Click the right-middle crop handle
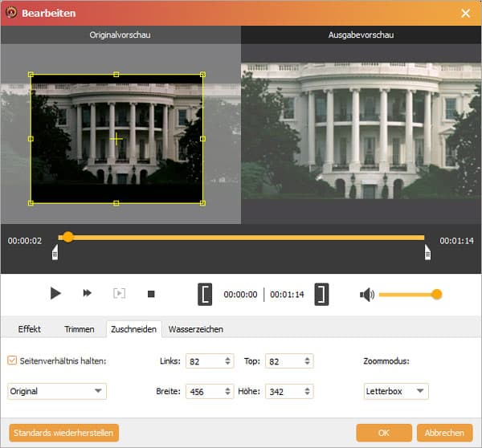Image resolution: width=482 pixels, height=448 pixels. (x=202, y=139)
